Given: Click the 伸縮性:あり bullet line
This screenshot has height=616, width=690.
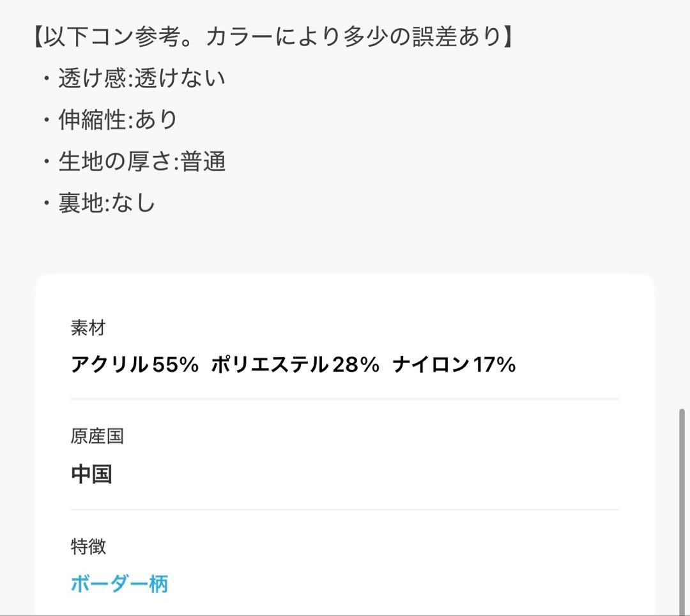Looking at the screenshot, I should click(110, 119).
